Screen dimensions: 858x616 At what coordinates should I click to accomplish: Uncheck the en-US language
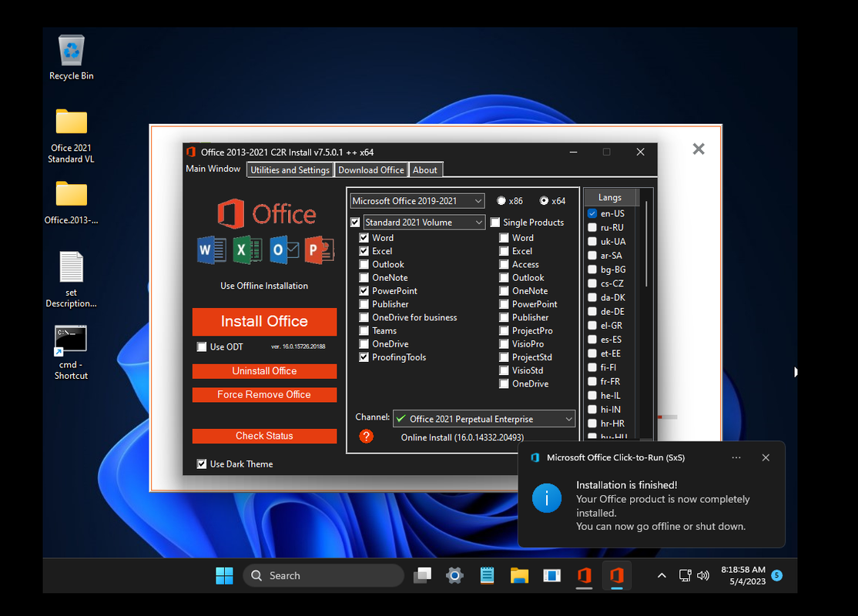(592, 213)
